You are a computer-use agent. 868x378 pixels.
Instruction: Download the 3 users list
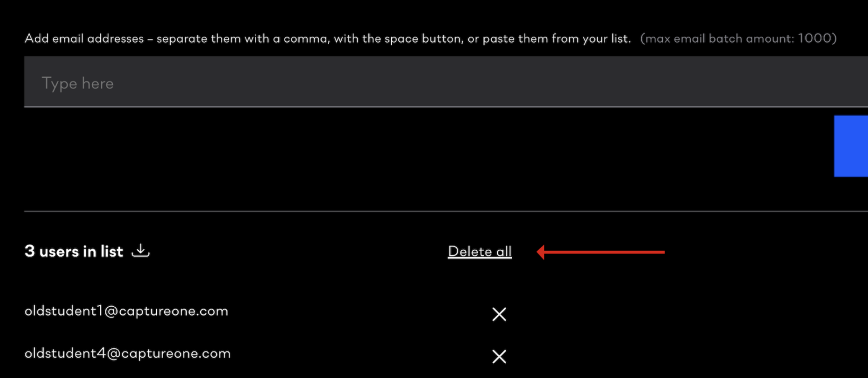click(141, 250)
